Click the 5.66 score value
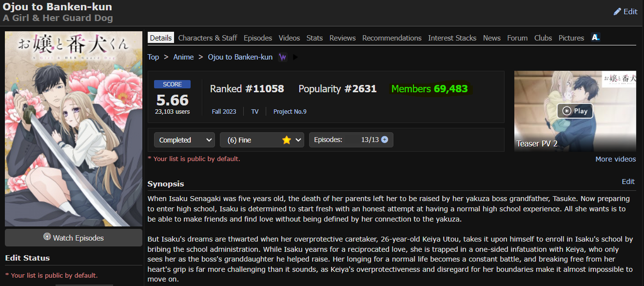 [x=173, y=100]
